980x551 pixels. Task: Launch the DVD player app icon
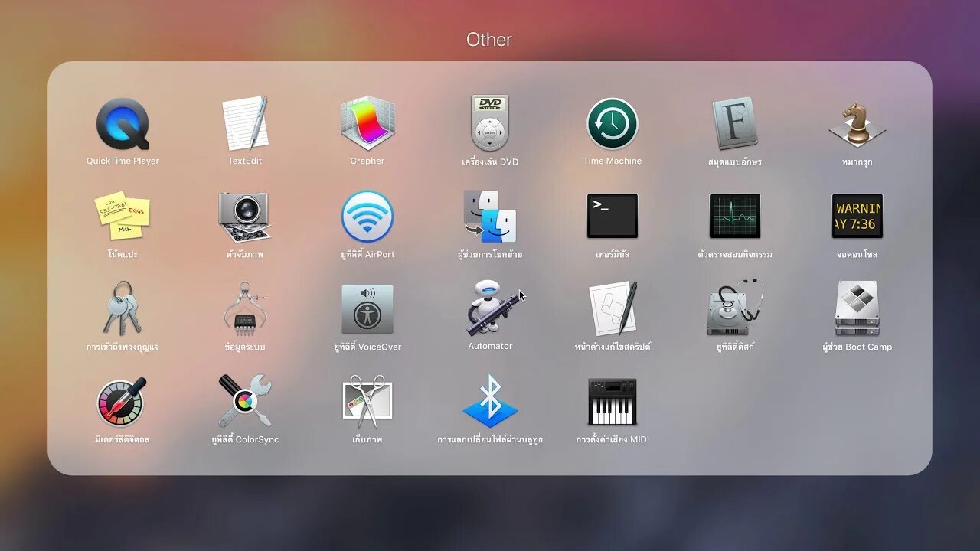pyautogui.click(x=490, y=122)
